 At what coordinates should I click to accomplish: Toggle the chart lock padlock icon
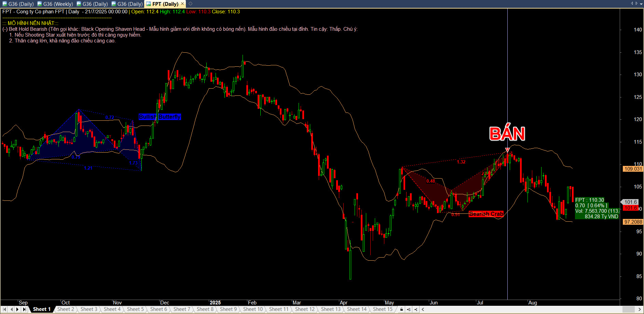click(x=401, y=309)
